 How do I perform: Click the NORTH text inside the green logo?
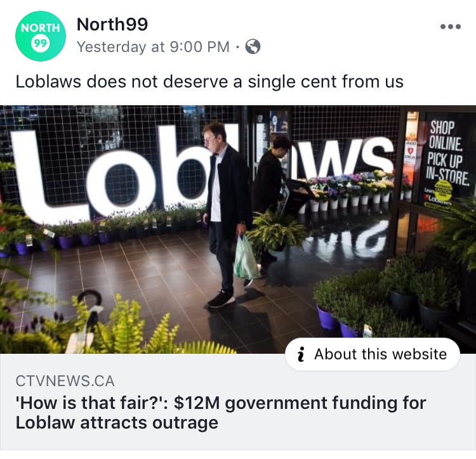click(41, 28)
